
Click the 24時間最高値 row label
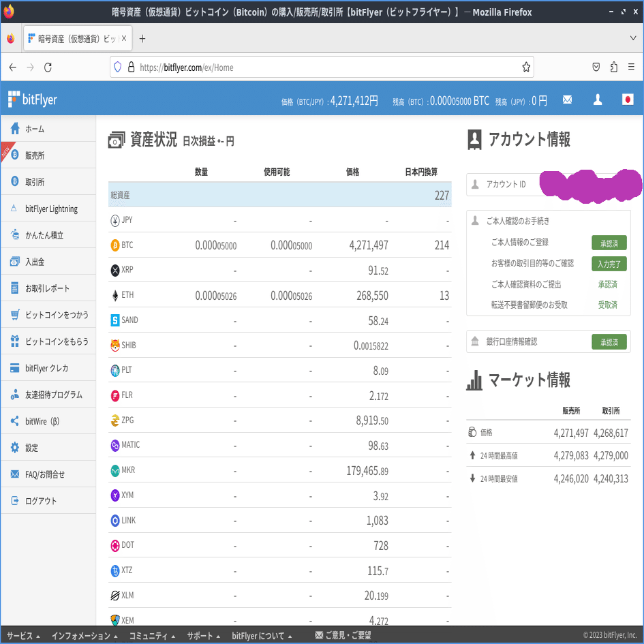pyautogui.click(x=499, y=455)
